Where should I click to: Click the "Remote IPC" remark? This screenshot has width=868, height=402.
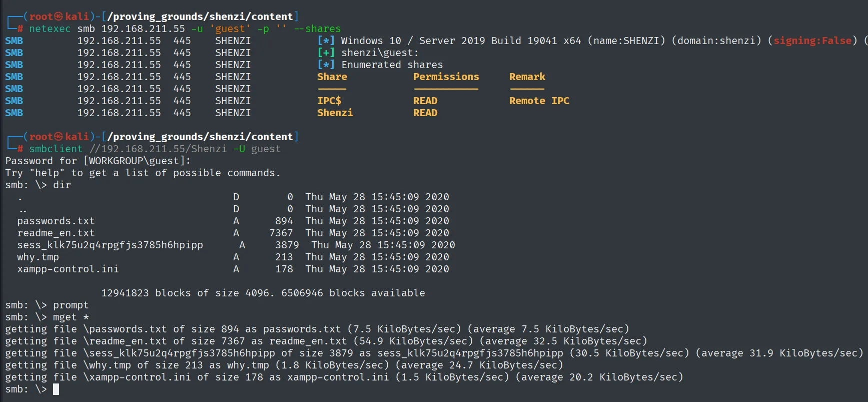539,101
